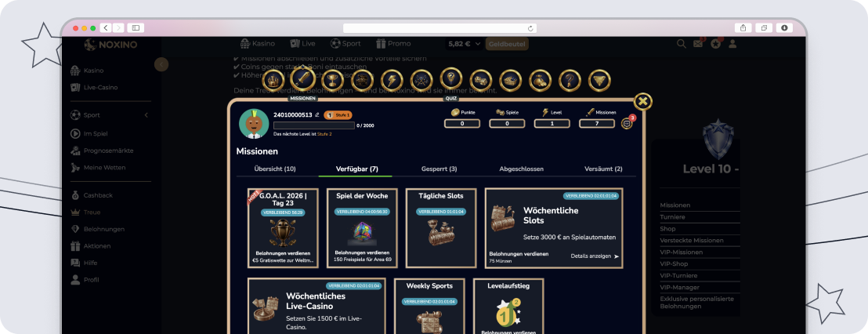Open the chat icon with red badge
This screenshot has width=868, height=334.
click(x=627, y=124)
